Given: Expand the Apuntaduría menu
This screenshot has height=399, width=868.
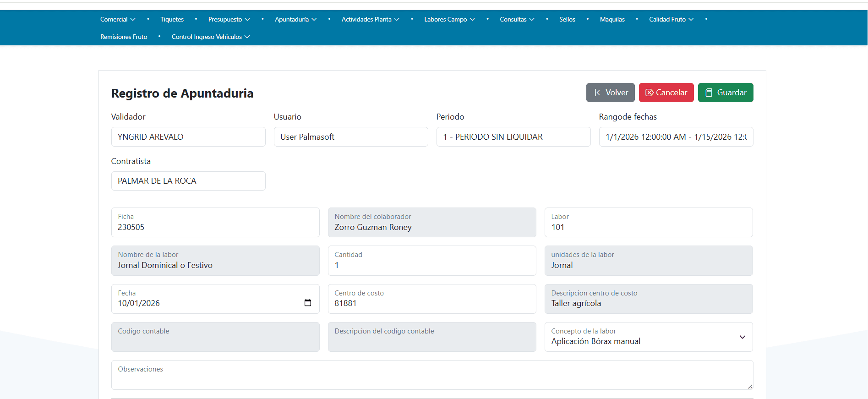Looking at the screenshot, I should click(x=295, y=19).
